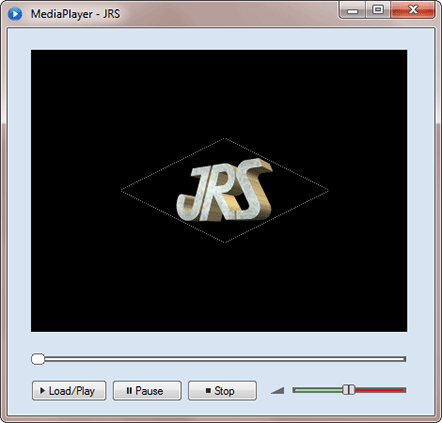Jump to the middle of the seek bar
The image size is (442, 423).
219,359
